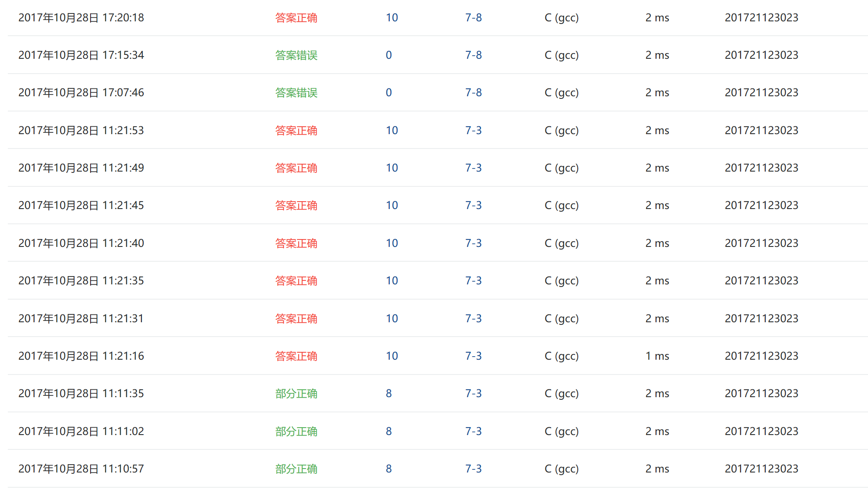The height and width of the screenshot is (496, 868).
Task: Click score 8 in the 11:11:35 row
Action: pyautogui.click(x=389, y=394)
